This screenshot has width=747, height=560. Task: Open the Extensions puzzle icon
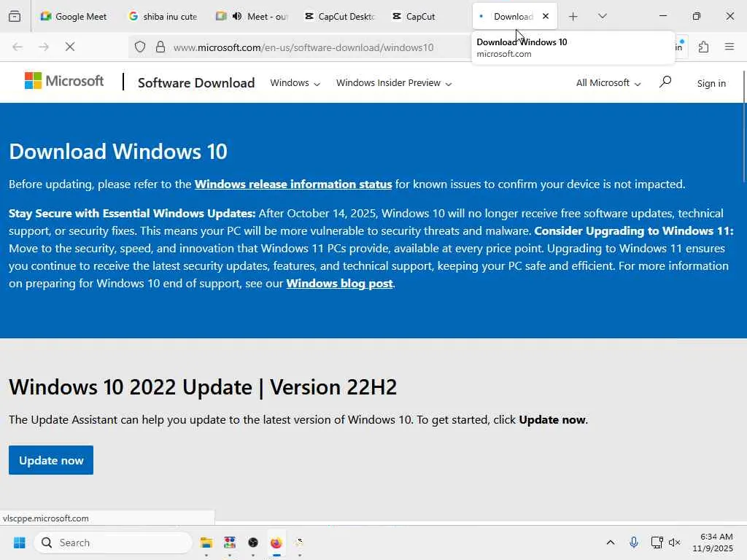(703, 47)
